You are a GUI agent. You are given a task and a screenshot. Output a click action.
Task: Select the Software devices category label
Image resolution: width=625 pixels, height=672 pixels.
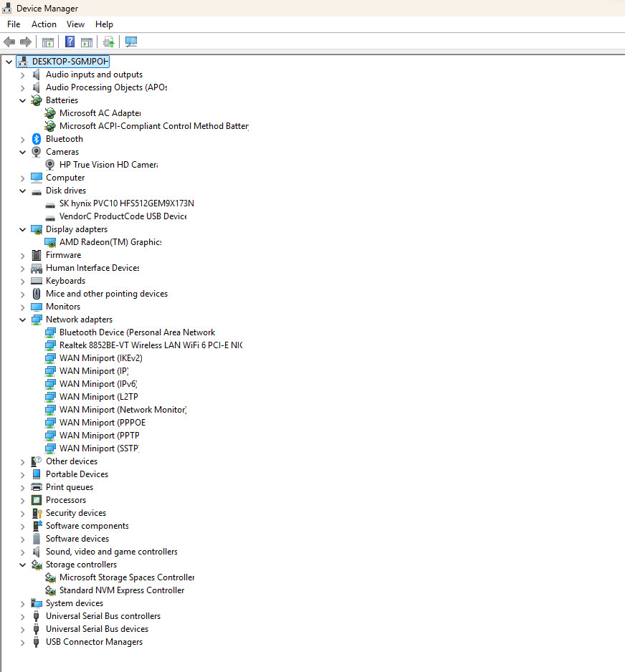pyautogui.click(x=77, y=539)
